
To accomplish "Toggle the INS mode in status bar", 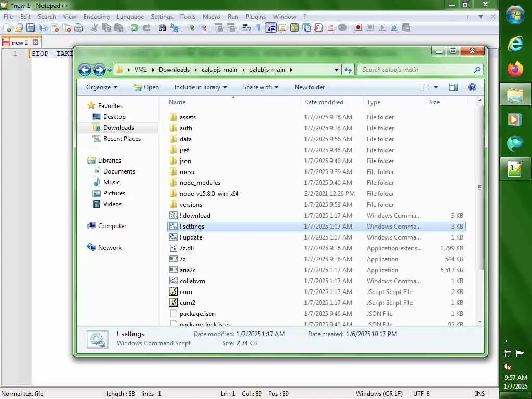I will click(x=480, y=394).
